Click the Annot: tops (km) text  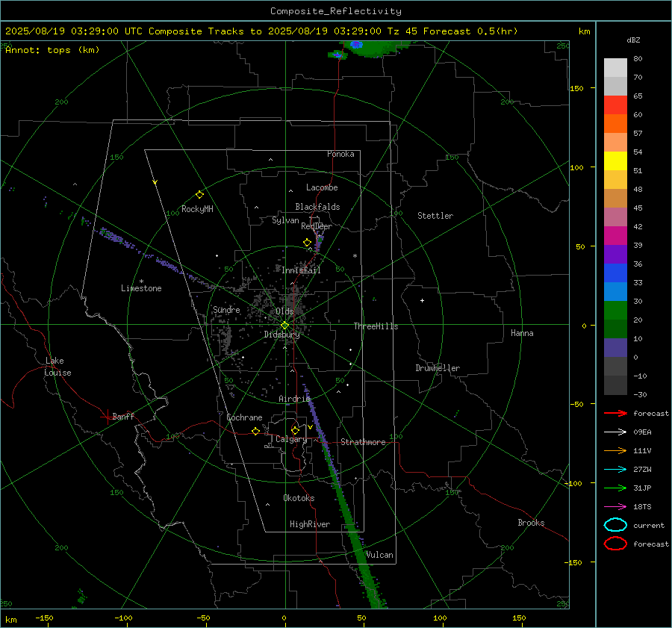52,50
